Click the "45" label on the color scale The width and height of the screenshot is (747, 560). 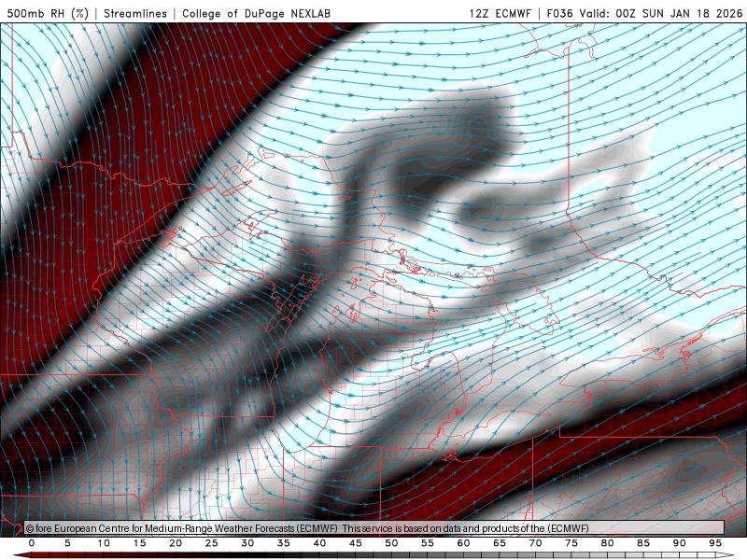pyautogui.click(x=356, y=543)
